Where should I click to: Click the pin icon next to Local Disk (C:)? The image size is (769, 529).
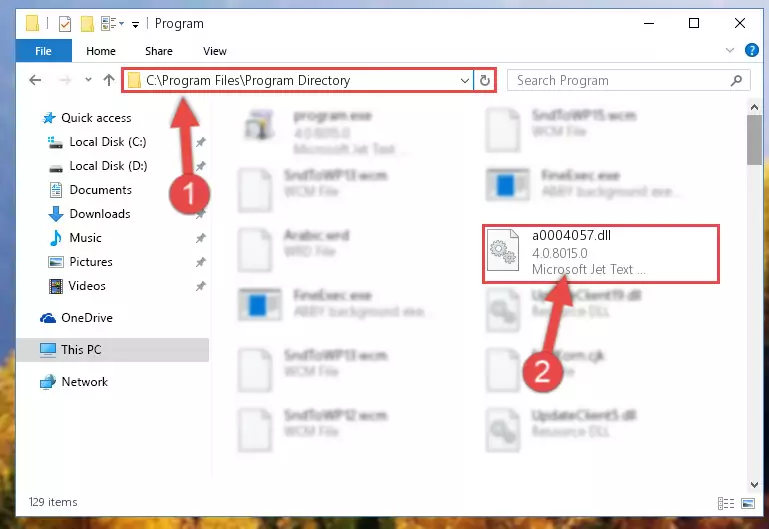click(x=201, y=142)
